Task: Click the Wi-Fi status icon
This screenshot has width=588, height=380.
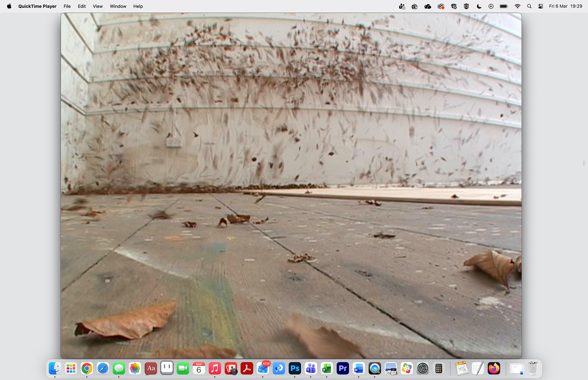Action: [x=517, y=6]
